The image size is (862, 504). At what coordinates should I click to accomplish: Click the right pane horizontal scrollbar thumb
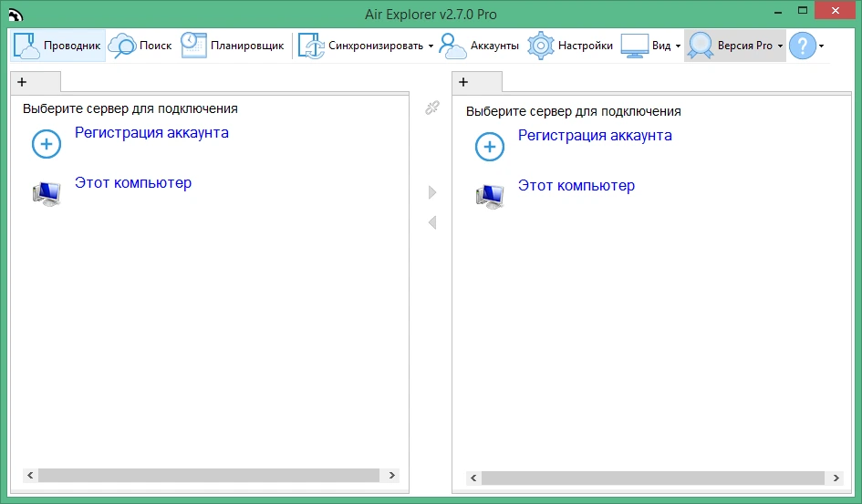[x=653, y=478]
